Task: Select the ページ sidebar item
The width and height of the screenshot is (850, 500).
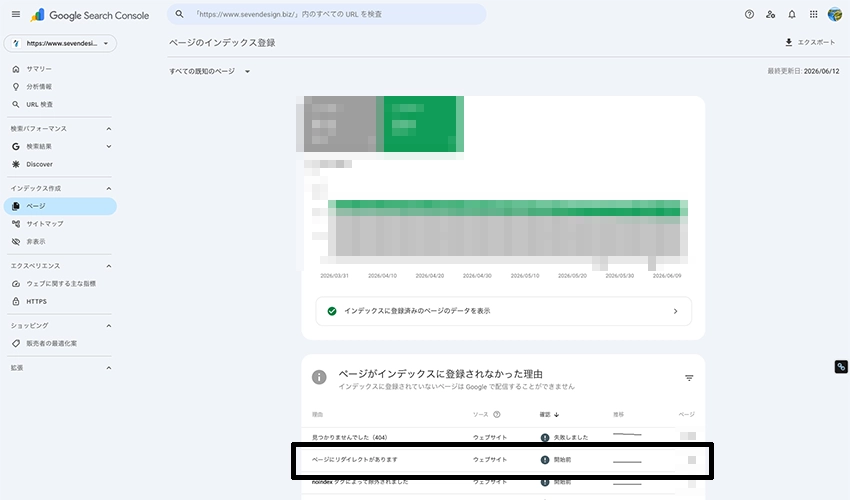Action: tap(60, 206)
